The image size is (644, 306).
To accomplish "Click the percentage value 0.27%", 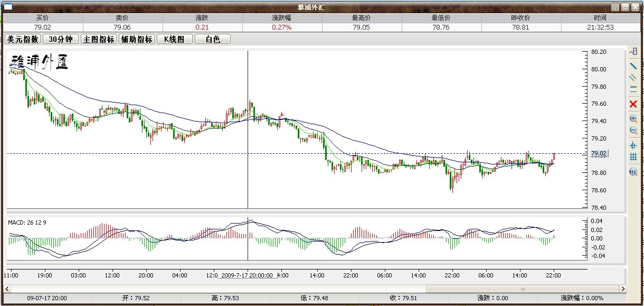I will point(282,27).
